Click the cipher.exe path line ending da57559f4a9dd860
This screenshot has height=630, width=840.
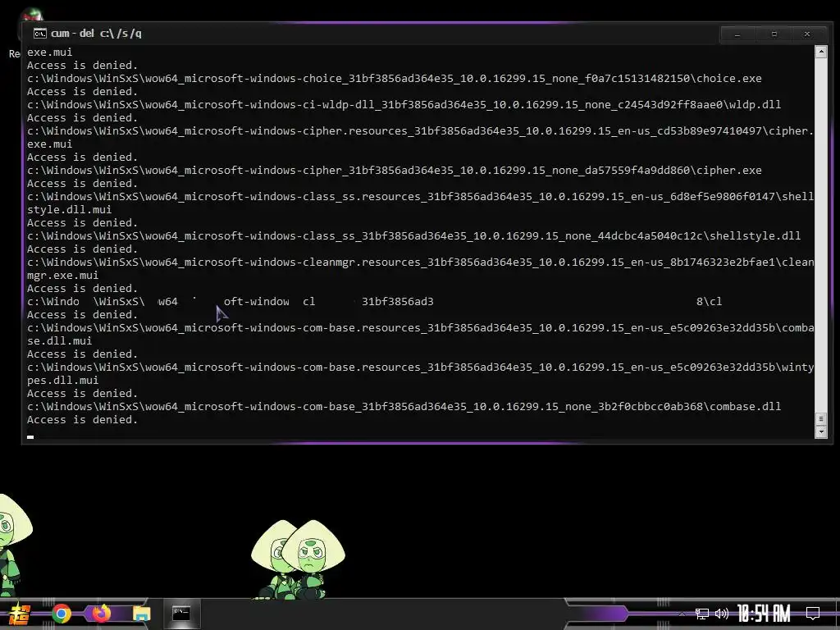(395, 171)
